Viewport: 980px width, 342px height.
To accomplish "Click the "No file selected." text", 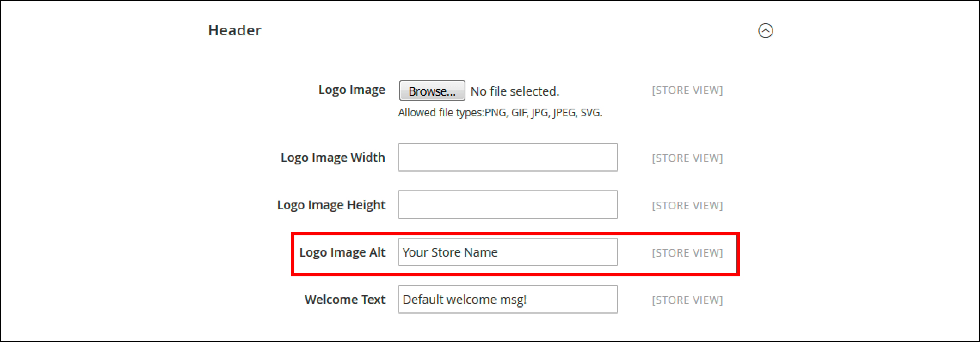I will click(515, 91).
